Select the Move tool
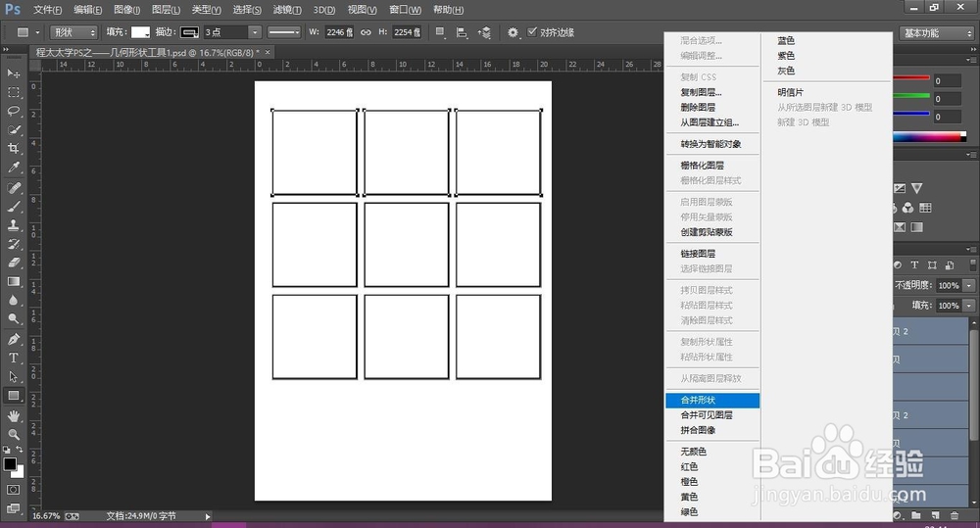980x528 pixels. [13, 73]
